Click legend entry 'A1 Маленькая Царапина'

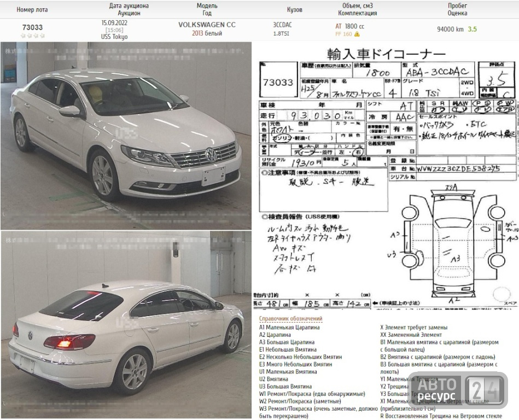tap(289, 328)
